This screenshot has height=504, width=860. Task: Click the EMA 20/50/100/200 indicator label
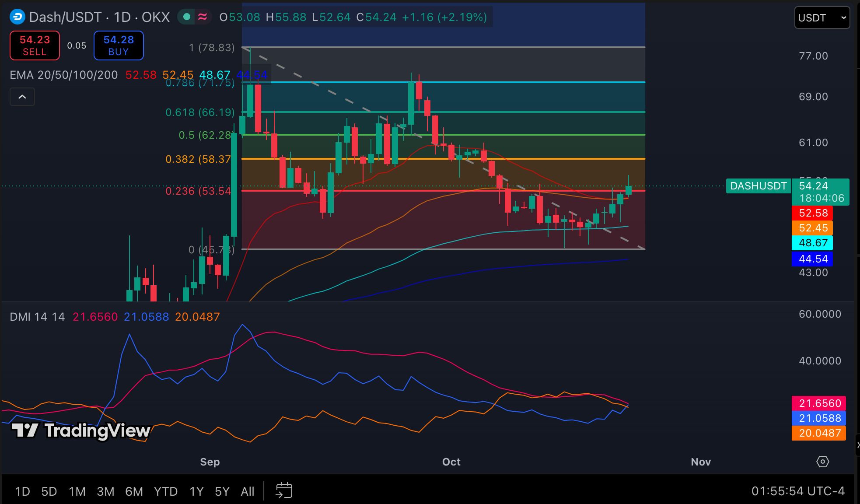click(64, 75)
